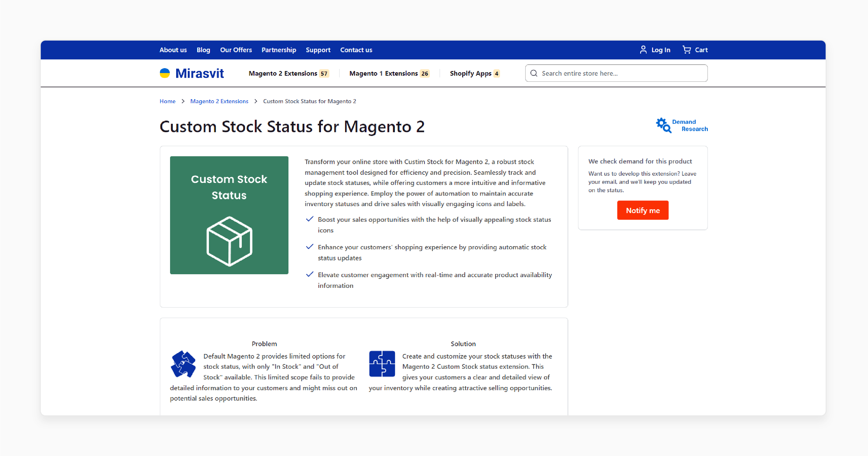Click the breadcrumb chevron after Magento 2 Extensions
Image resolution: width=868 pixels, height=456 pixels.
pyautogui.click(x=256, y=101)
